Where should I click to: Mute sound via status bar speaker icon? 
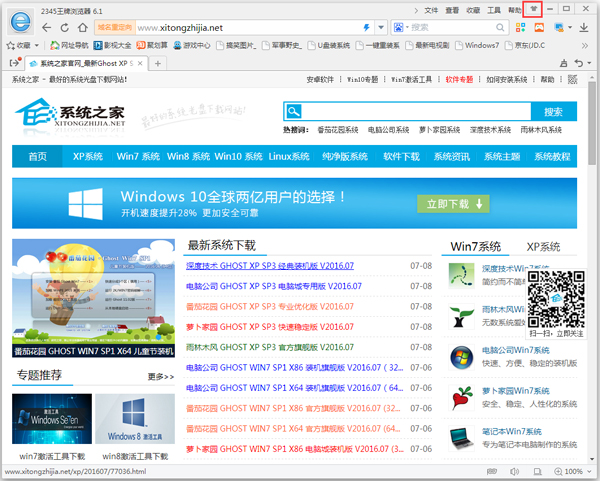coord(514,472)
